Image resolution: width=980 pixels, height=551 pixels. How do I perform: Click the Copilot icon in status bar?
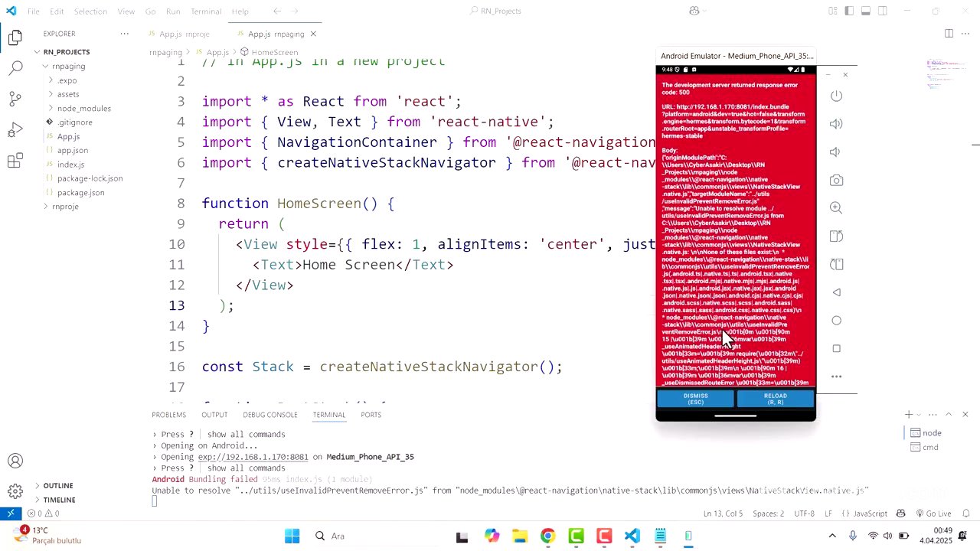(x=901, y=514)
